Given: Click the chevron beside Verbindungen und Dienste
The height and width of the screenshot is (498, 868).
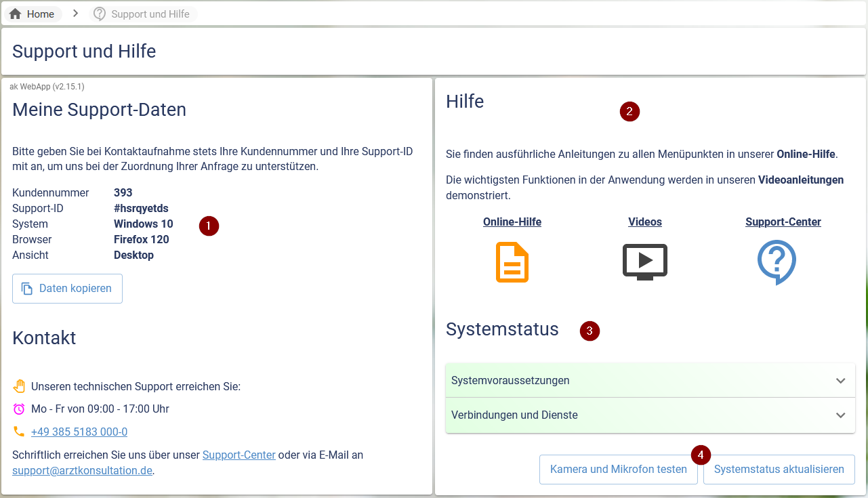Looking at the screenshot, I should click(840, 415).
